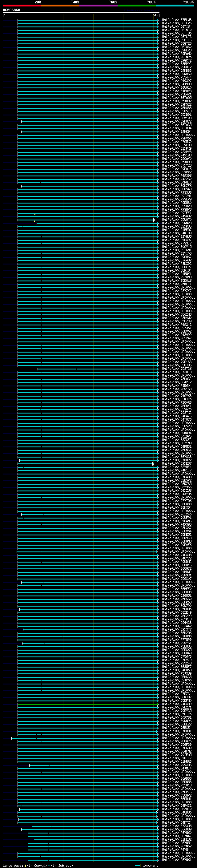Click the UniRef100_Q58T36 label
This screenshot has height=868, width=197.
point(177,369)
